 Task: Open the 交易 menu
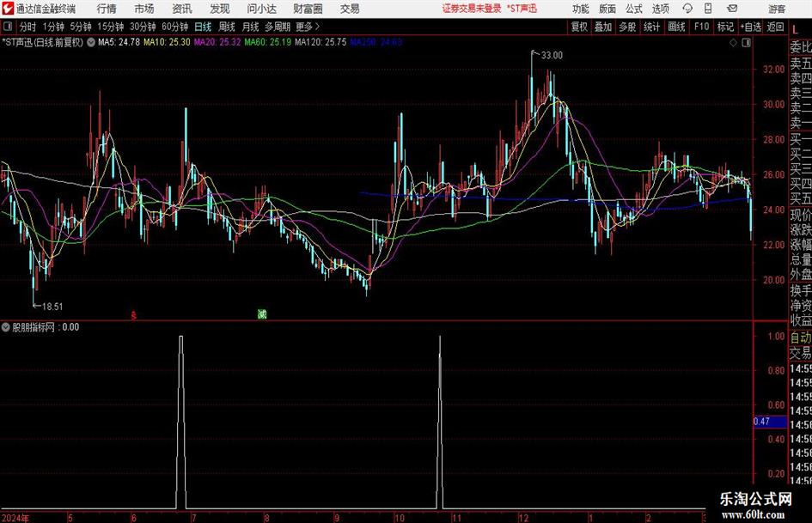point(350,9)
